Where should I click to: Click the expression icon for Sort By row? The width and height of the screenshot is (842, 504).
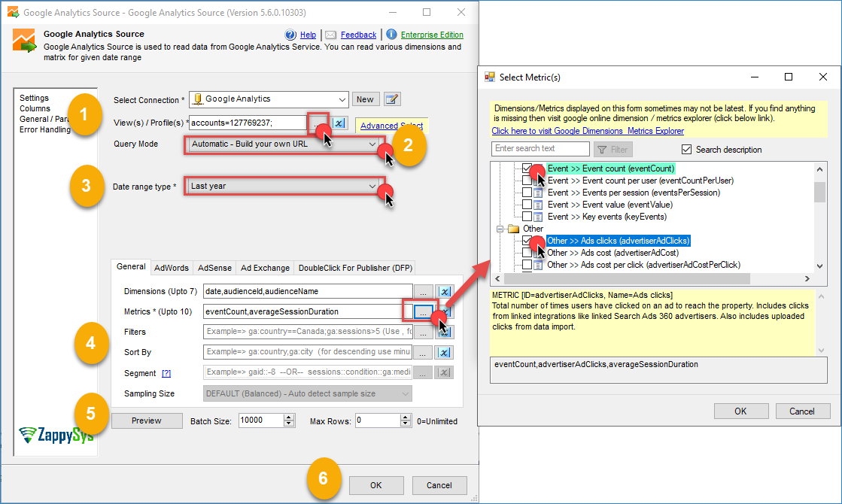coord(444,353)
